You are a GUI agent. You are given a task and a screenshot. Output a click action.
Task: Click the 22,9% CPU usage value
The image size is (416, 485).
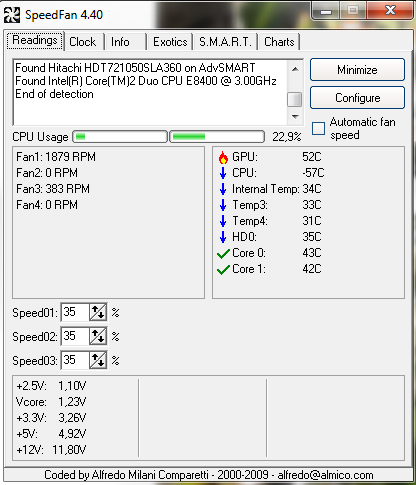point(287,137)
